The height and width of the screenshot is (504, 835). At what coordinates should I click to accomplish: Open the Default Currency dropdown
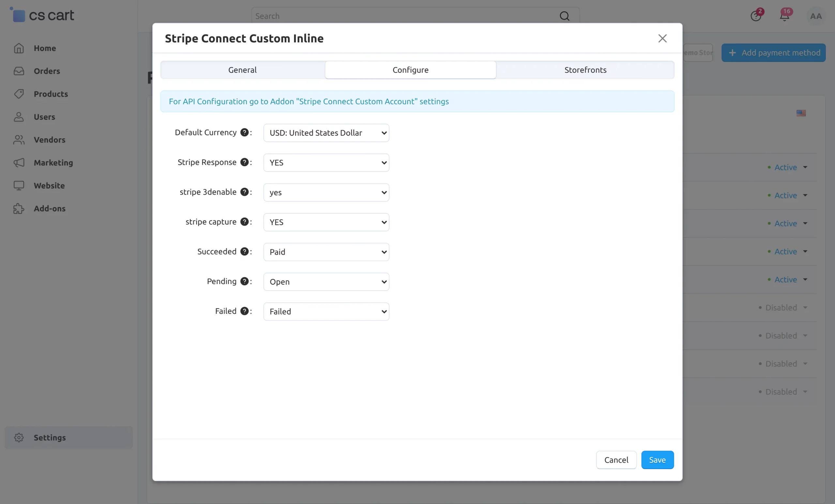pyautogui.click(x=326, y=133)
